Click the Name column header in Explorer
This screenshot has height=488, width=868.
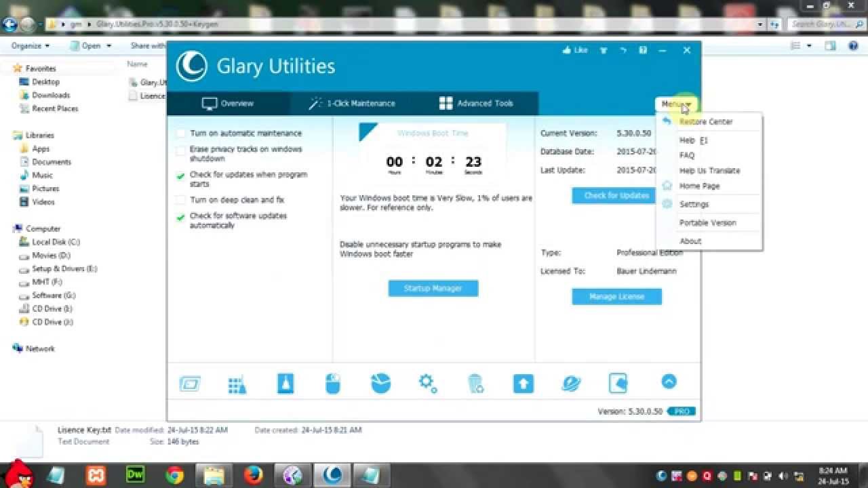point(138,64)
